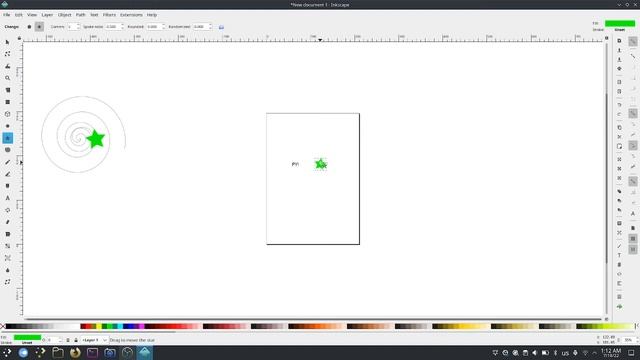Toggle current layer visibility in status bar
The width and height of the screenshot is (640, 360).
68,340
